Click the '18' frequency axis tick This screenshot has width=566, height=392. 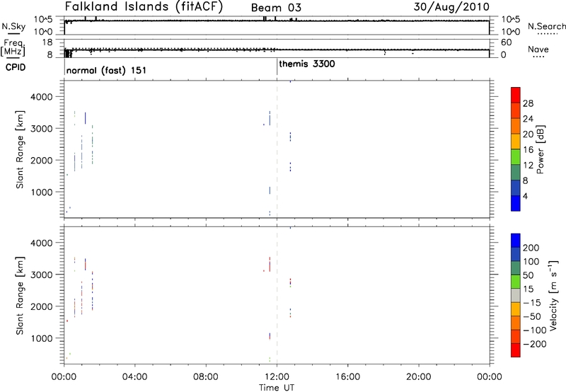coord(47,42)
